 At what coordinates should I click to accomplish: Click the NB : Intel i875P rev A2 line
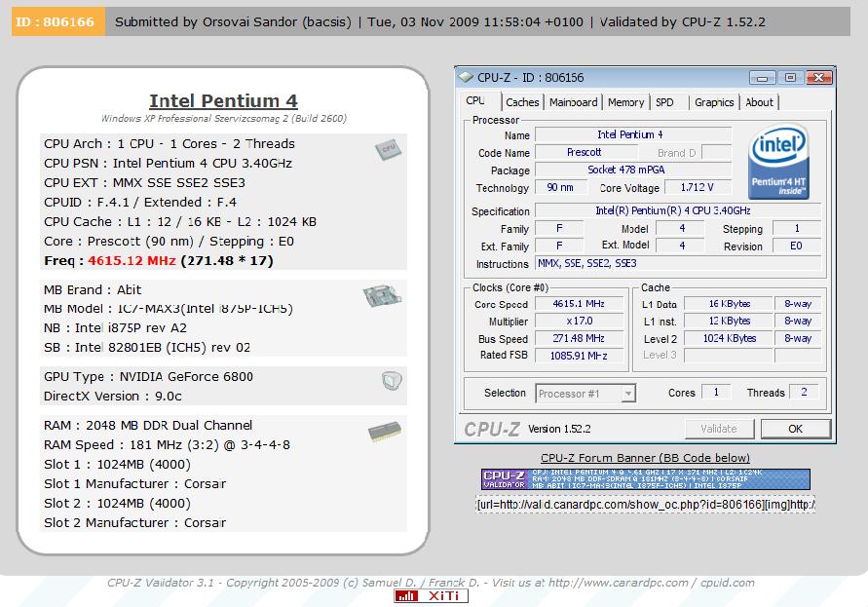pyautogui.click(x=115, y=328)
